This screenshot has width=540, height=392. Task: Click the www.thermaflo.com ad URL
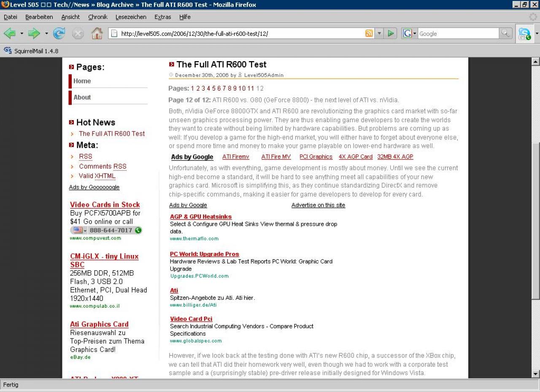click(194, 239)
